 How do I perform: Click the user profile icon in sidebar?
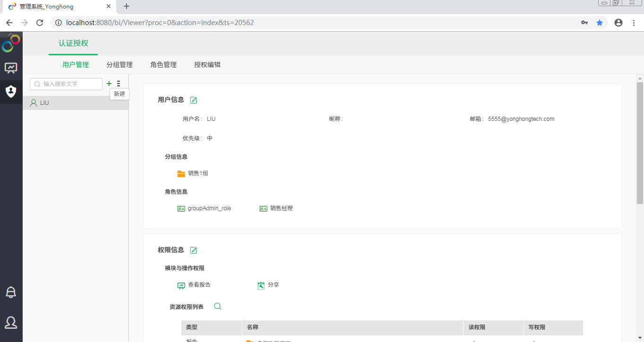pyautogui.click(x=11, y=323)
